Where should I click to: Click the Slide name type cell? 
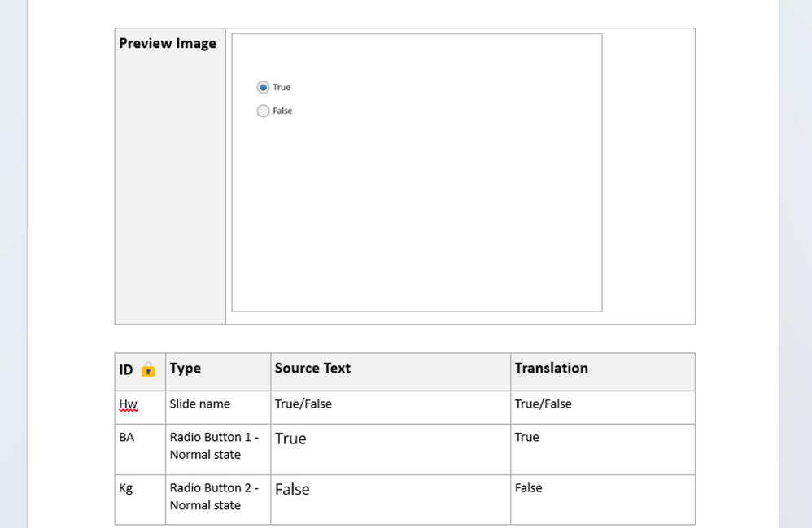click(x=199, y=404)
